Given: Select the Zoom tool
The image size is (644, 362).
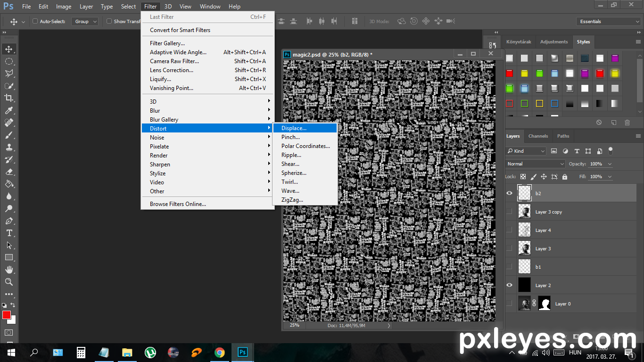Looking at the screenshot, I should (x=9, y=282).
